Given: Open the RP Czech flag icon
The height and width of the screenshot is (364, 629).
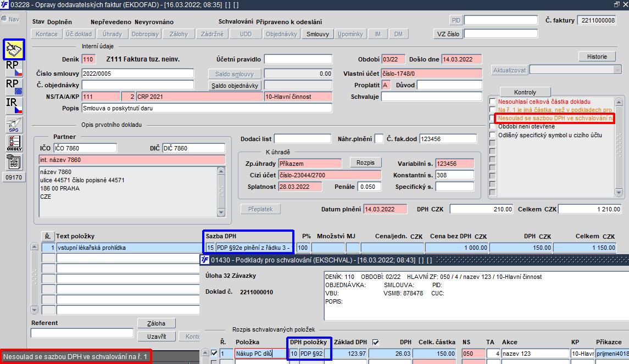Looking at the screenshot, I should [x=14, y=68].
